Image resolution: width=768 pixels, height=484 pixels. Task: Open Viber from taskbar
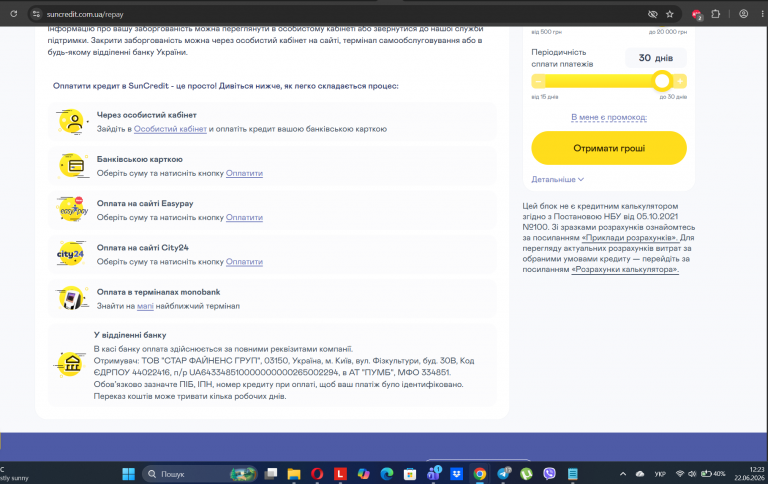[x=550, y=474]
